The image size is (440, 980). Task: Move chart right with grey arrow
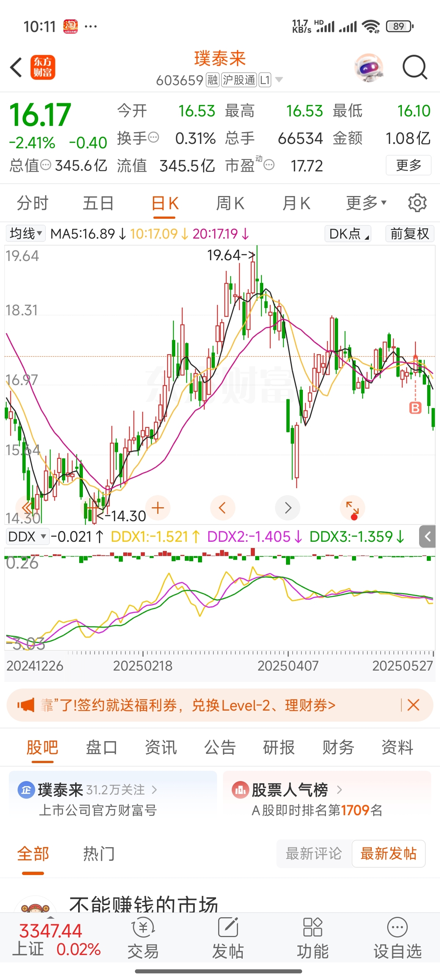[x=287, y=508]
